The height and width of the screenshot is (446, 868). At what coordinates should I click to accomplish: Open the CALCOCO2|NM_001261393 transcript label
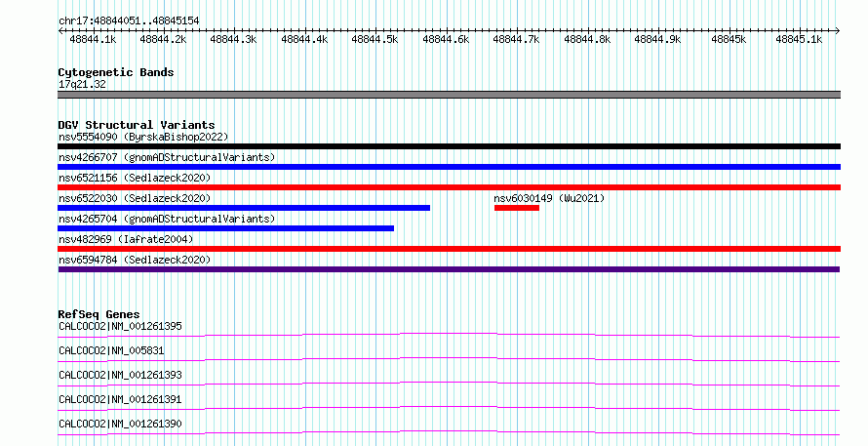120,375
